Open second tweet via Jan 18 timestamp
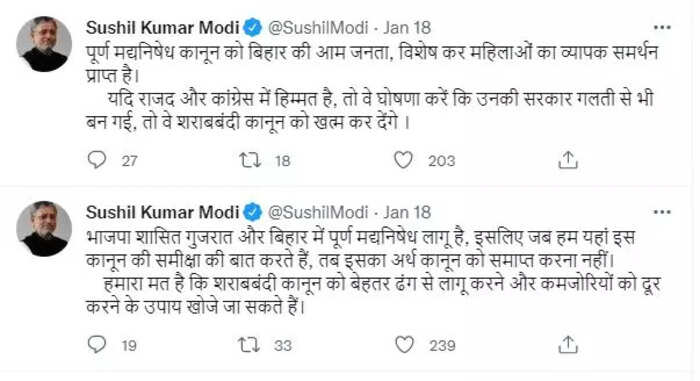 [x=407, y=212]
